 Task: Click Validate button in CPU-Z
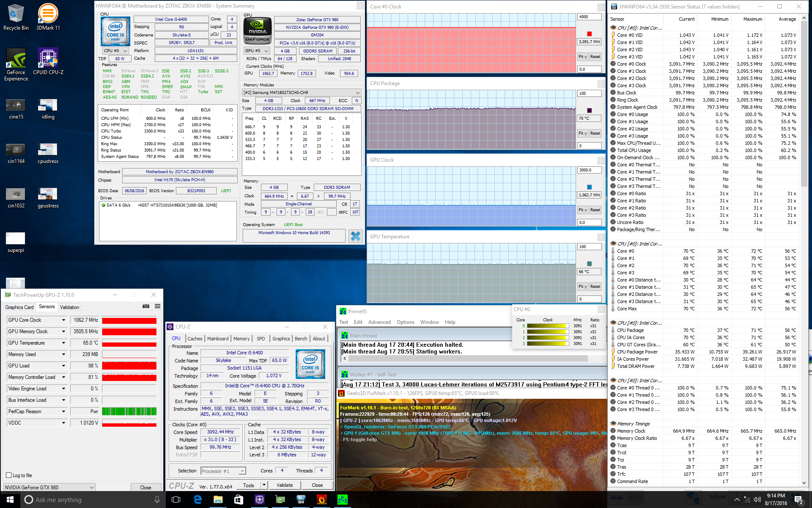point(285,485)
